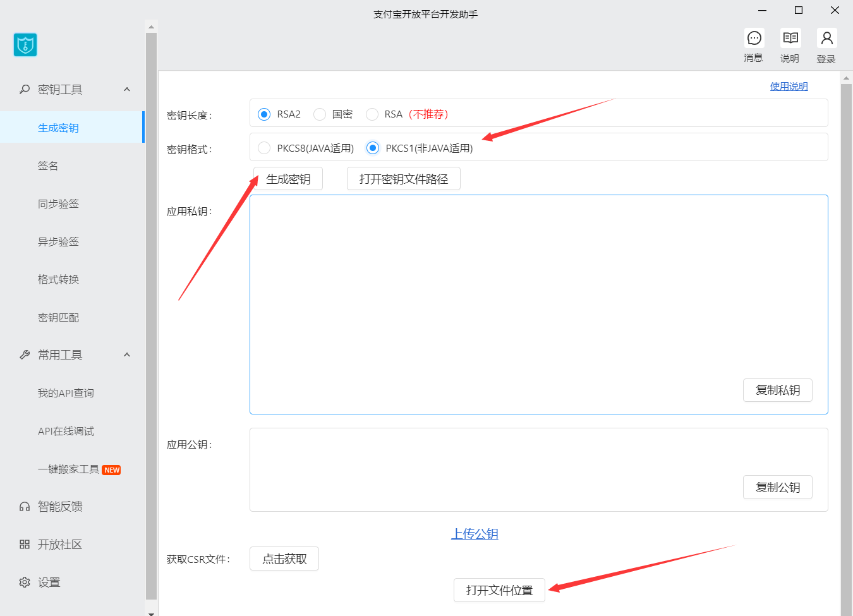Select the RSA2 key length option
853x616 pixels.
tap(264, 114)
